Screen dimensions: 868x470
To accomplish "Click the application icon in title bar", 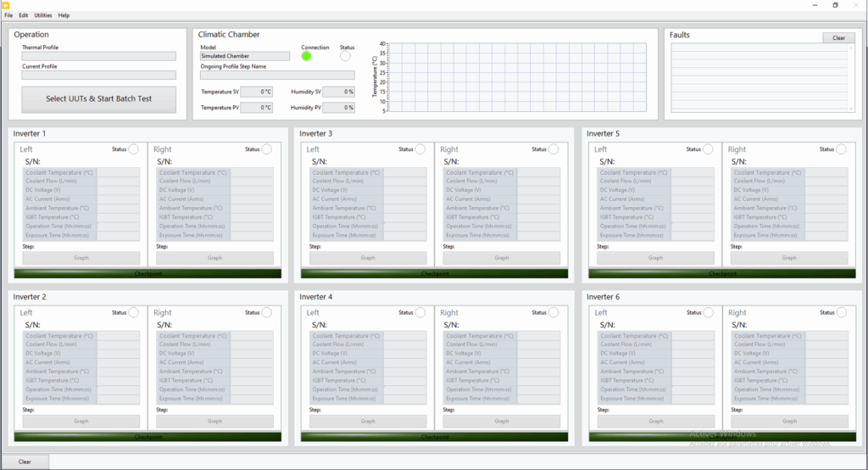I will point(8,5).
